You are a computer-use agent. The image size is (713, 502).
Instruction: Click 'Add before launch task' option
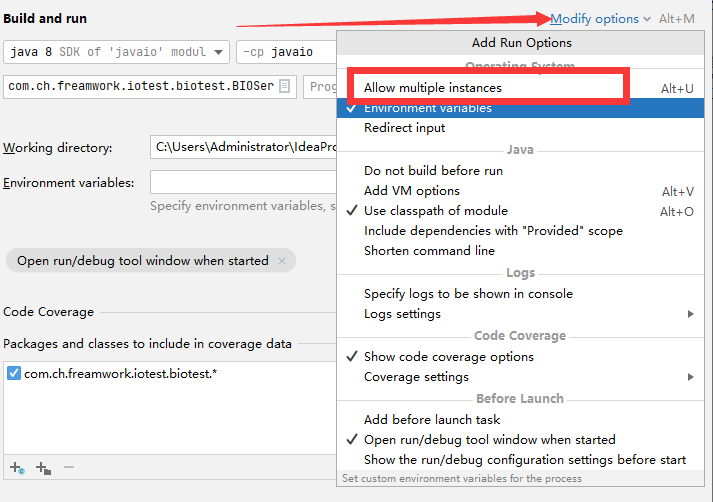432,420
